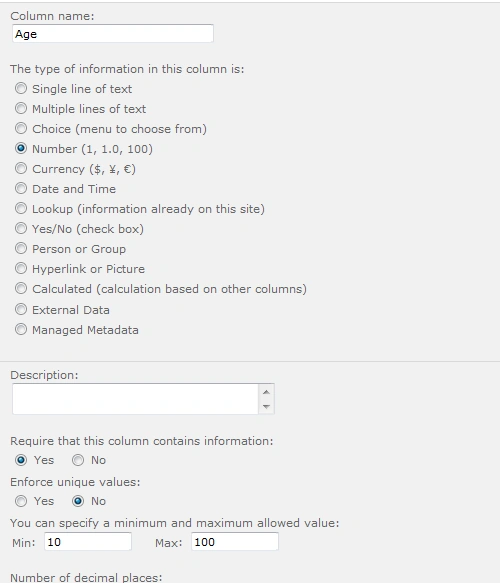Viewport: 504px width, 583px height.
Task: Set required information to No
Action: 78,460
